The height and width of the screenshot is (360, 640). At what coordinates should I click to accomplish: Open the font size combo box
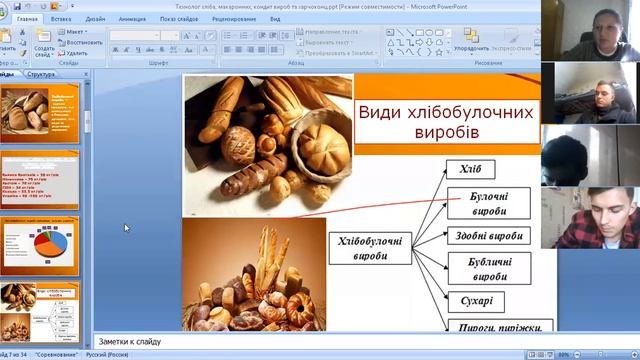[170, 36]
